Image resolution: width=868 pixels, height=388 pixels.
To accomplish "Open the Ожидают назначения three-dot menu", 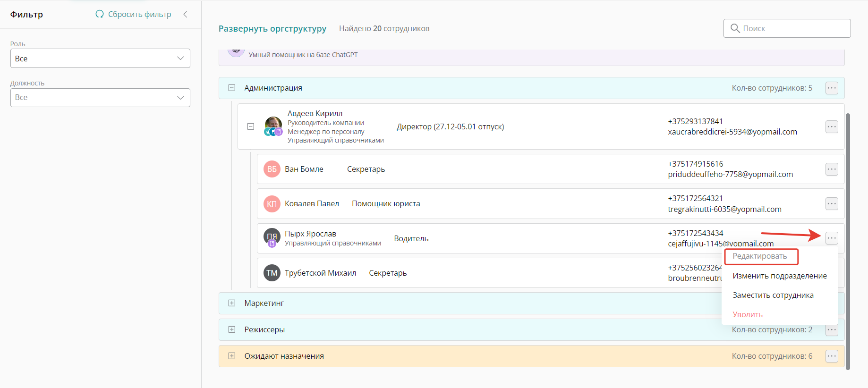I will (x=832, y=356).
